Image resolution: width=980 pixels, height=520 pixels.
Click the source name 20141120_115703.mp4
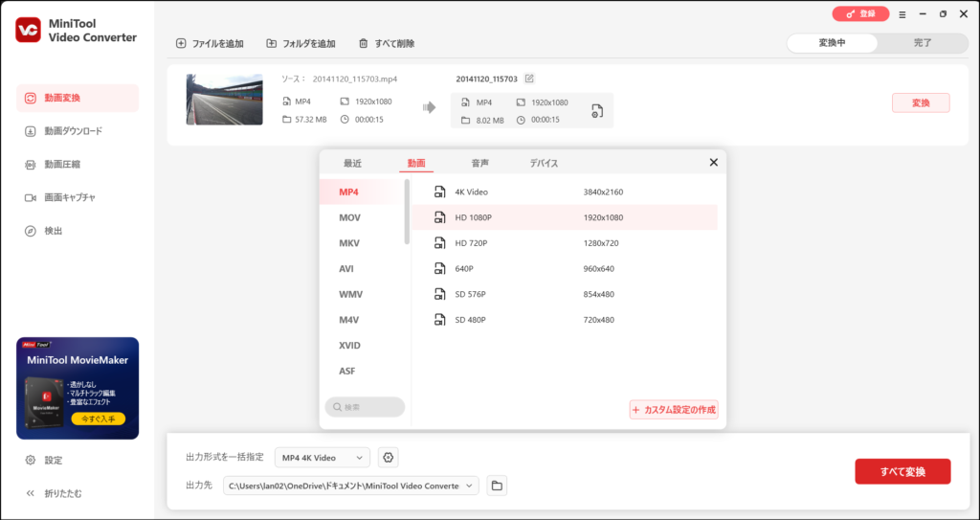(355, 79)
